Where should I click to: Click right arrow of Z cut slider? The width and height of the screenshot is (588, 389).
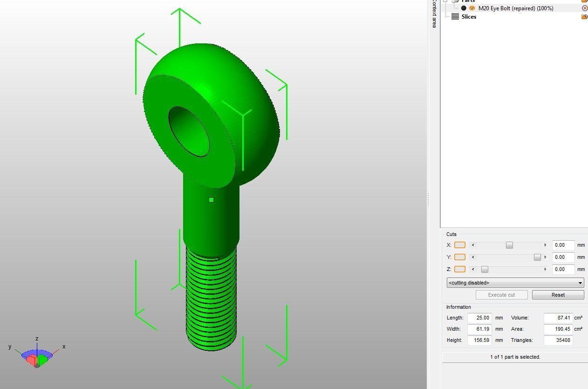point(545,269)
